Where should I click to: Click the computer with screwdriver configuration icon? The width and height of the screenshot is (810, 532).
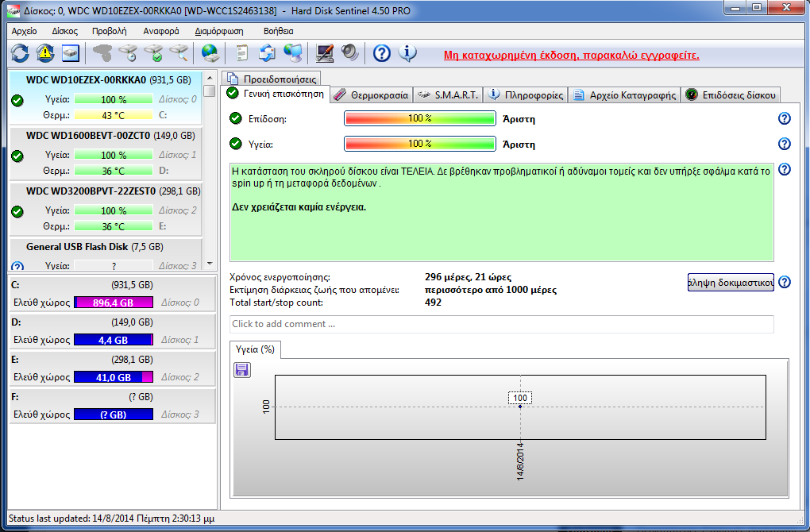[x=325, y=52]
